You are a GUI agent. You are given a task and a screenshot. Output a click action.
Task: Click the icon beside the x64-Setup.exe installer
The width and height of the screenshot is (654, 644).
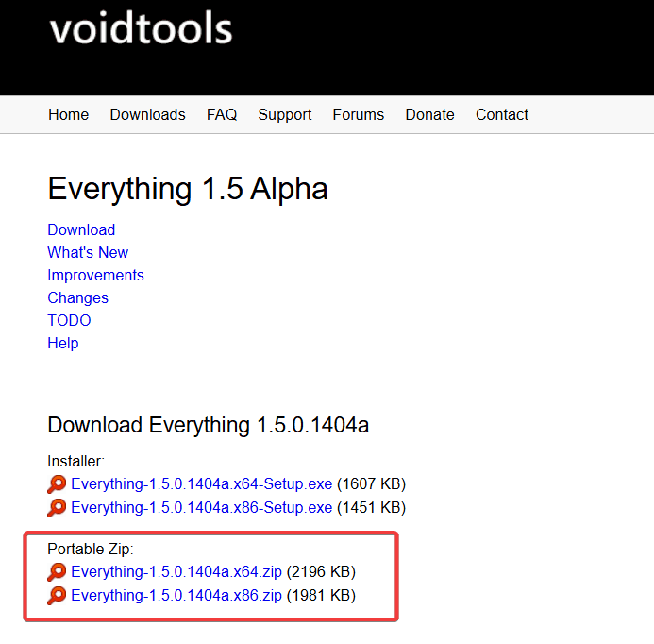[x=58, y=484]
